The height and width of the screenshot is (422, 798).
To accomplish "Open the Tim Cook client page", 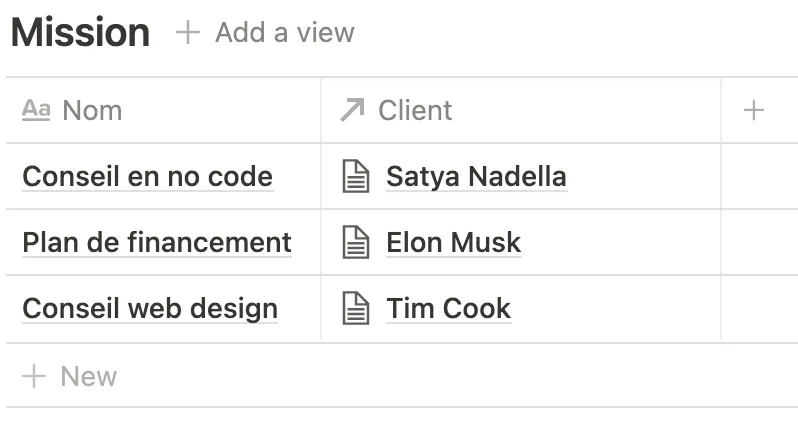I will [x=448, y=308].
